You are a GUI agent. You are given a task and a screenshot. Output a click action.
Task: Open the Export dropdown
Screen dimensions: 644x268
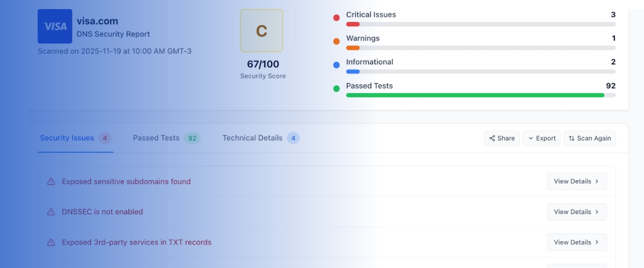coord(541,138)
